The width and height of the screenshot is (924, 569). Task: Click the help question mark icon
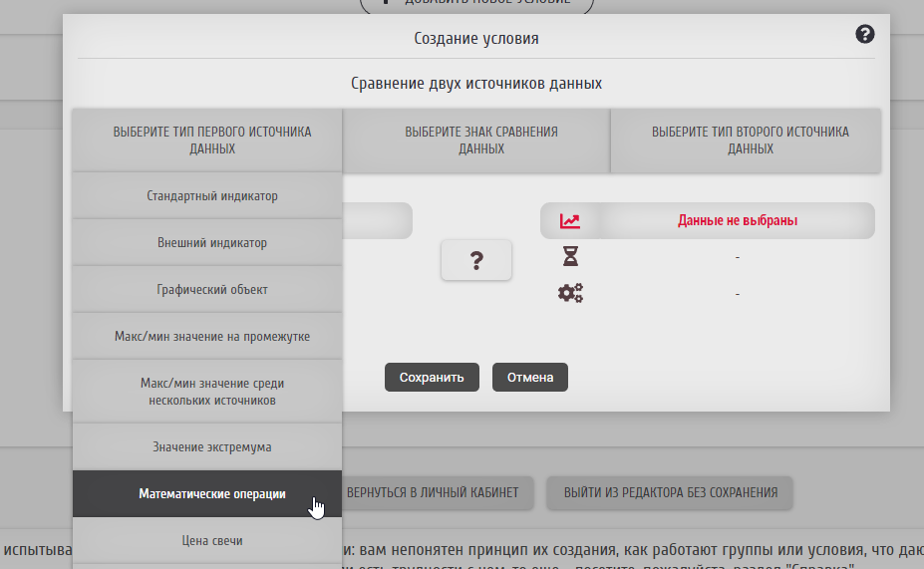[864, 35]
